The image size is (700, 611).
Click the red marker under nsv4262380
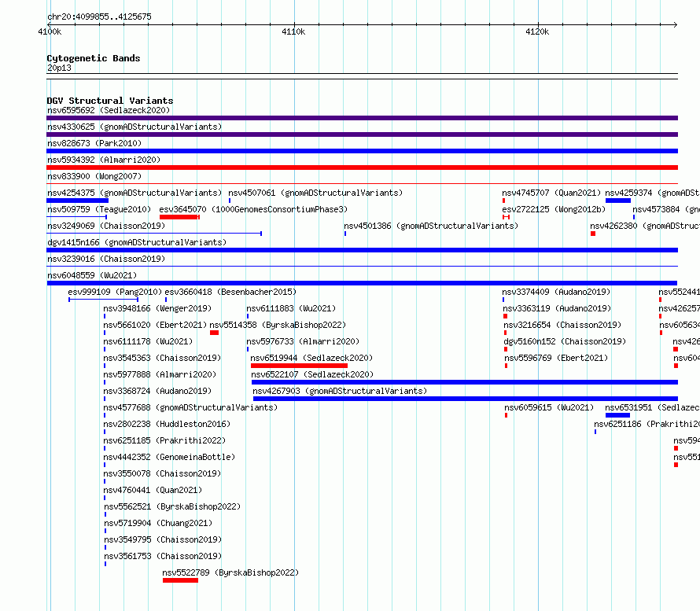pos(593,234)
